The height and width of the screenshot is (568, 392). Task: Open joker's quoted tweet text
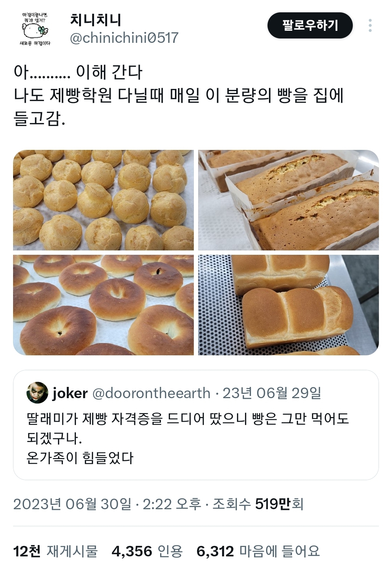click(x=188, y=438)
